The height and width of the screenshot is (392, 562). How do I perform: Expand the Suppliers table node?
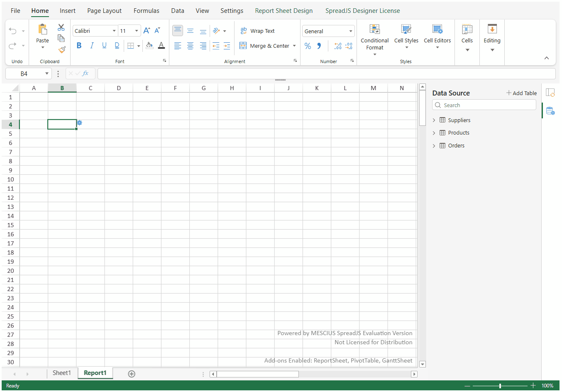point(434,120)
